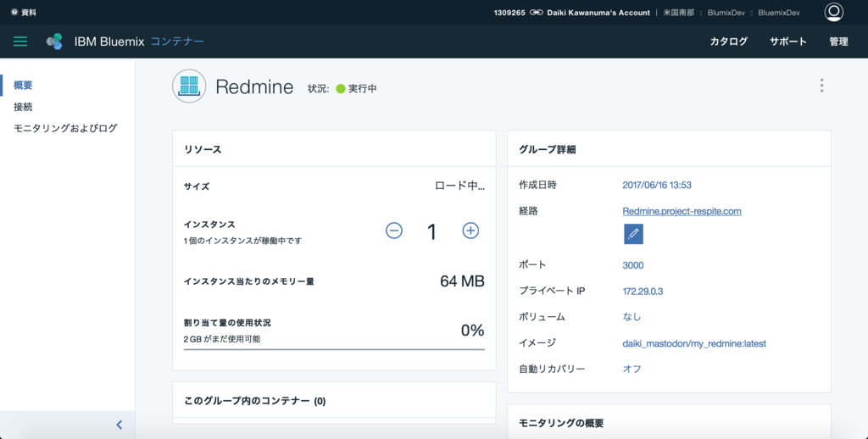
Task: Increase instance count with plus button
Action: pos(470,231)
